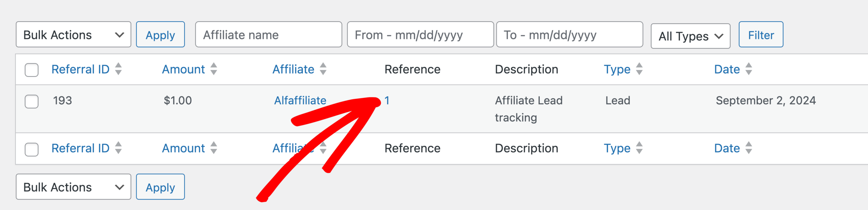Click the From date filter field
Image resolution: width=868 pixels, height=210 pixels.
point(420,34)
